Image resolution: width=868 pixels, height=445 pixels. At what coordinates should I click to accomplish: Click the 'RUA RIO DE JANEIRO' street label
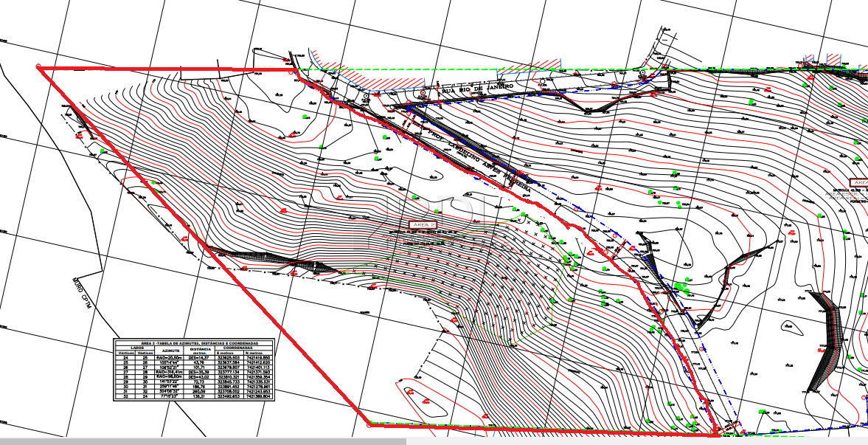coord(477,89)
